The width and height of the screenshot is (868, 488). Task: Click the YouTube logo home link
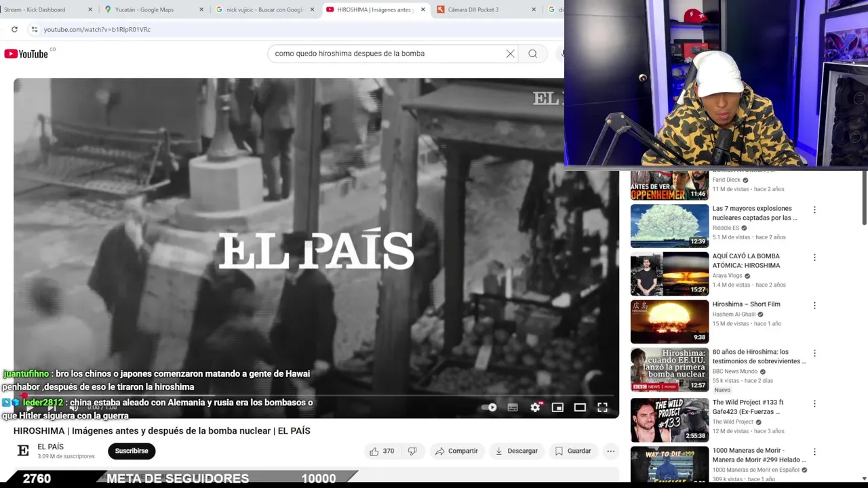point(26,54)
